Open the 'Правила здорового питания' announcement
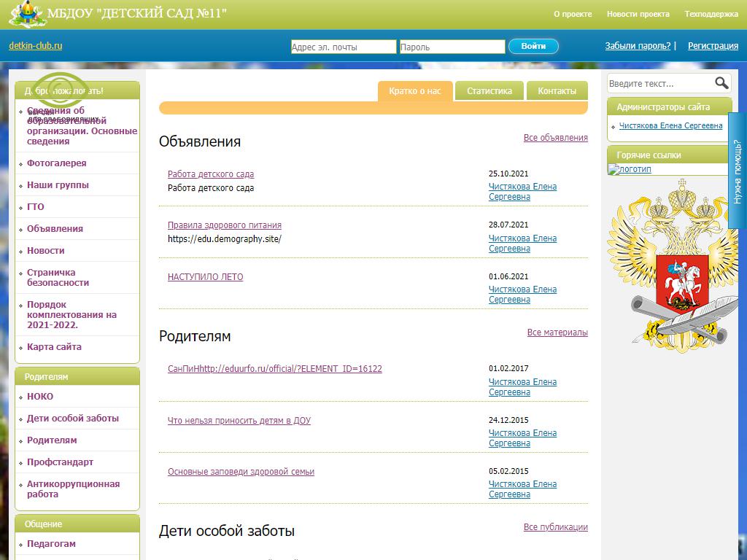The width and height of the screenshot is (747, 560). [x=224, y=225]
